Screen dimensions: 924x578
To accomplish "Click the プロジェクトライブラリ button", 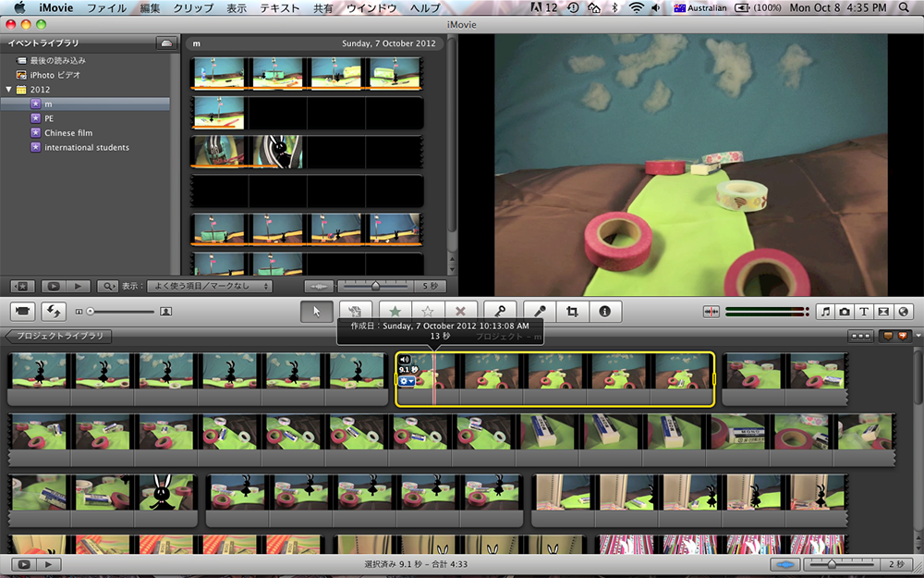I will click(58, 336).
